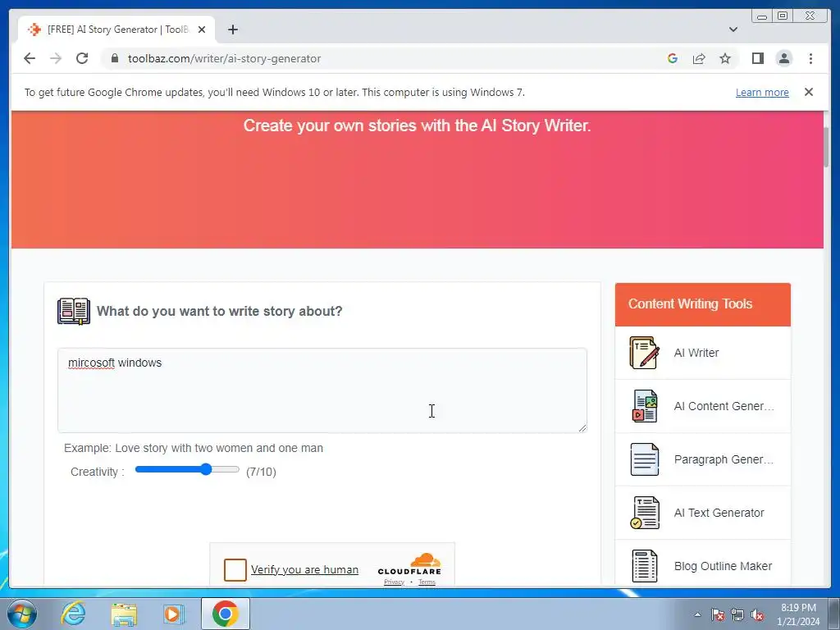Open a new browser tab

click(x=232, y=30)
